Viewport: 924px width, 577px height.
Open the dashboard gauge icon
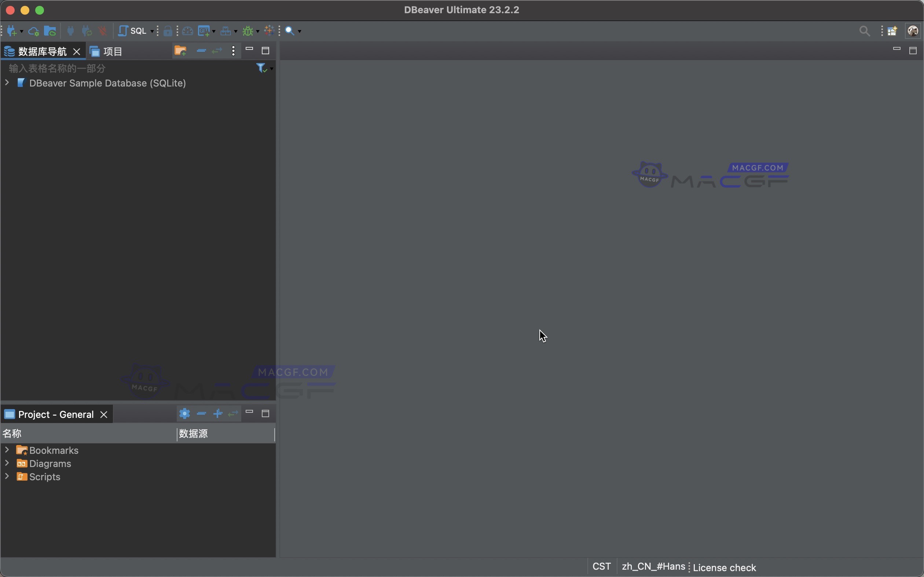tap(187, 31)
